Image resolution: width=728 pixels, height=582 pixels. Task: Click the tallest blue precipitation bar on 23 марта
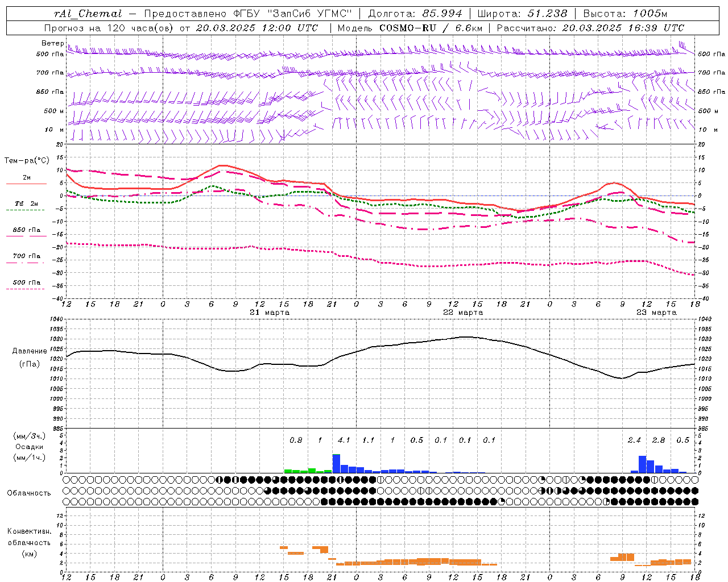[643, 464]
